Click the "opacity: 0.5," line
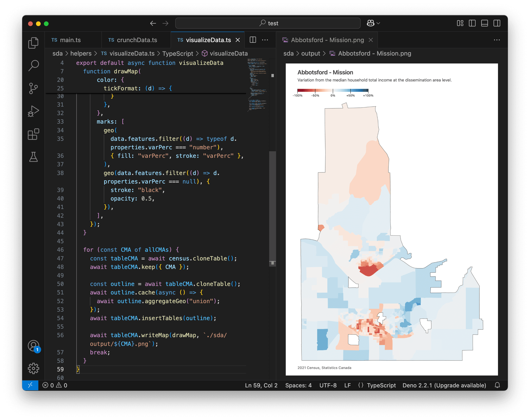This screenshot has width=530, height=420. pyautogui.click(x=132, y=199)
